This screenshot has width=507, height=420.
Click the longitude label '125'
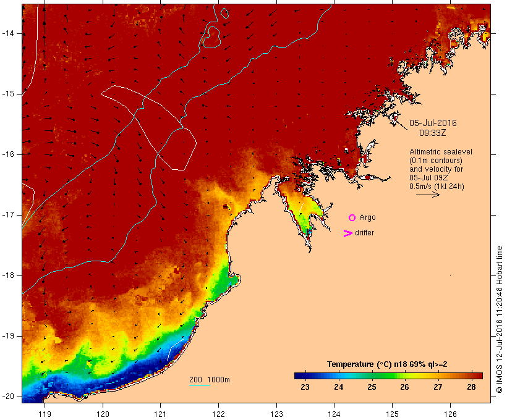click(x=392, y=414)
